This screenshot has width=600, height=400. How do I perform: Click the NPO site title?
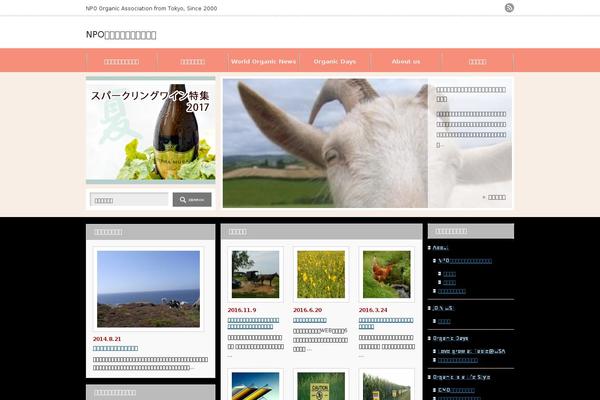tap(121, 35)
